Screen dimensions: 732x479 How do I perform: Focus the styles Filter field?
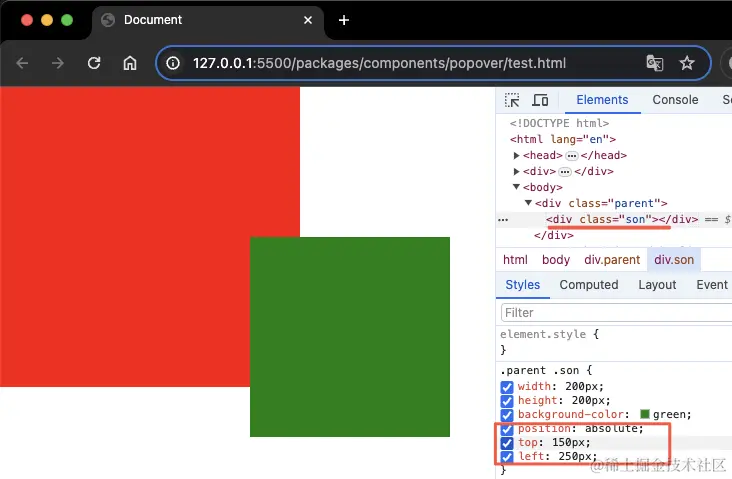tap(616, 312)
